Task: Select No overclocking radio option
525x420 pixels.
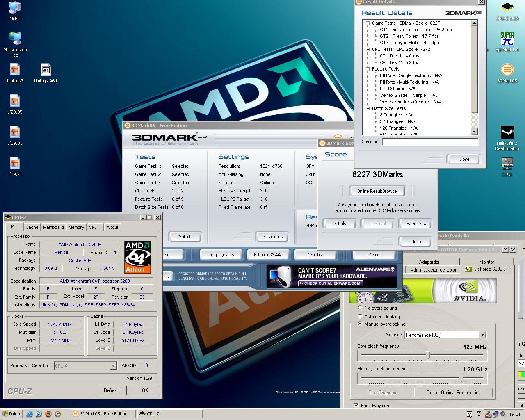Action: click(360, 308)
